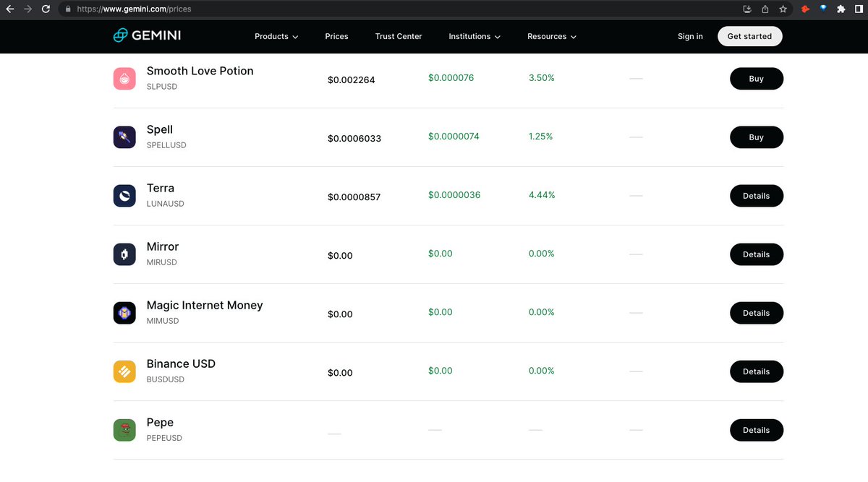The image size is (868, 482).
Task: Click the BUSDUSD ticker text
Action: coord(166,379)
